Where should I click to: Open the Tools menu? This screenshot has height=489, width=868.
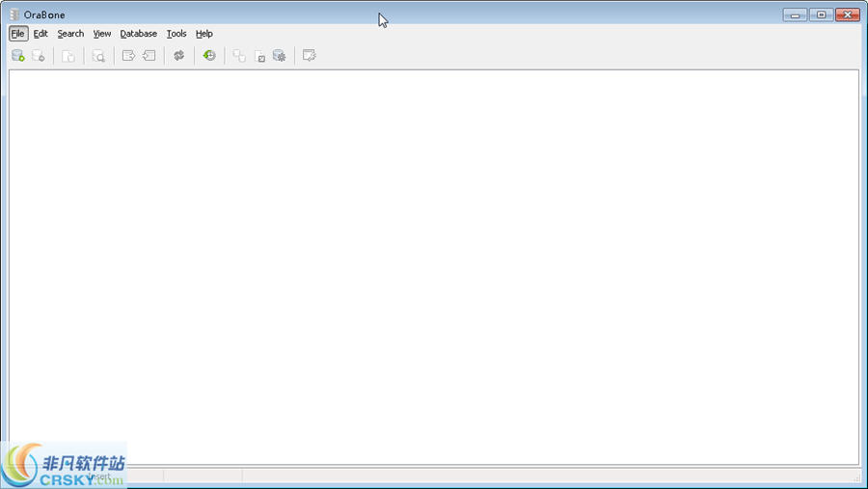176,34
